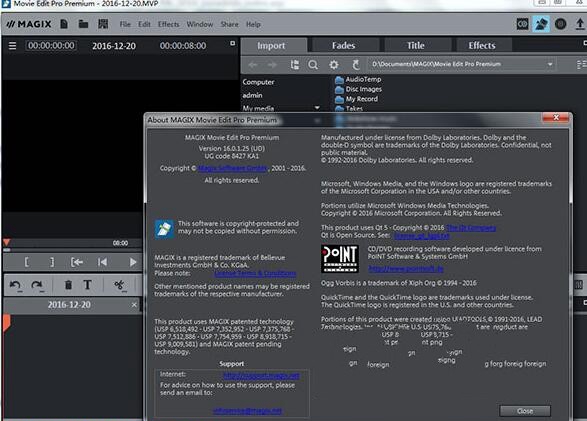Open the Takes folder
The image size is (587, 421).
(x=349, y=109)
